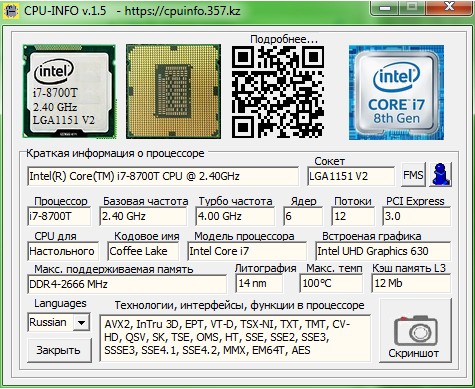Click the technologies list text box
This screenshot has height=389, width=475.
(235, 338)
